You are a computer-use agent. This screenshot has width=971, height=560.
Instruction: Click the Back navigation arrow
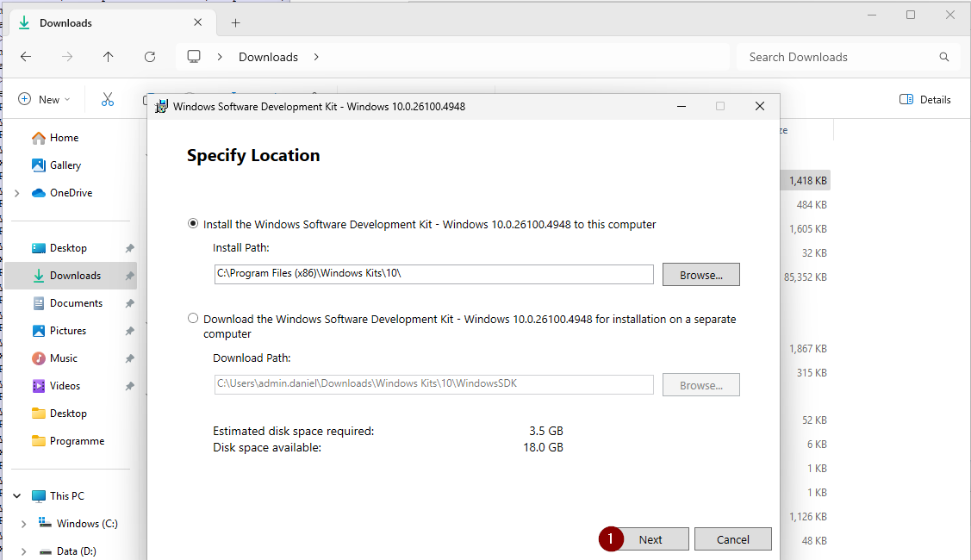(26, 57)
